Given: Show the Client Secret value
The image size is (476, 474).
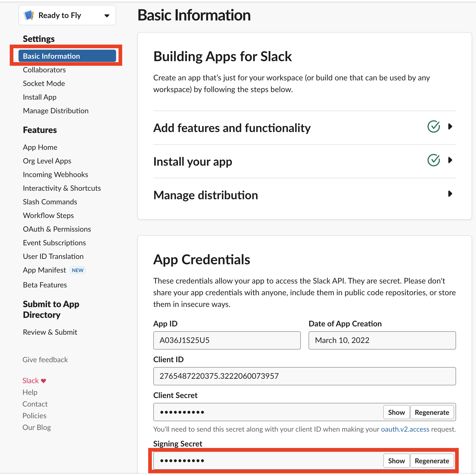Looking at the screenshot, I should 396,412.
